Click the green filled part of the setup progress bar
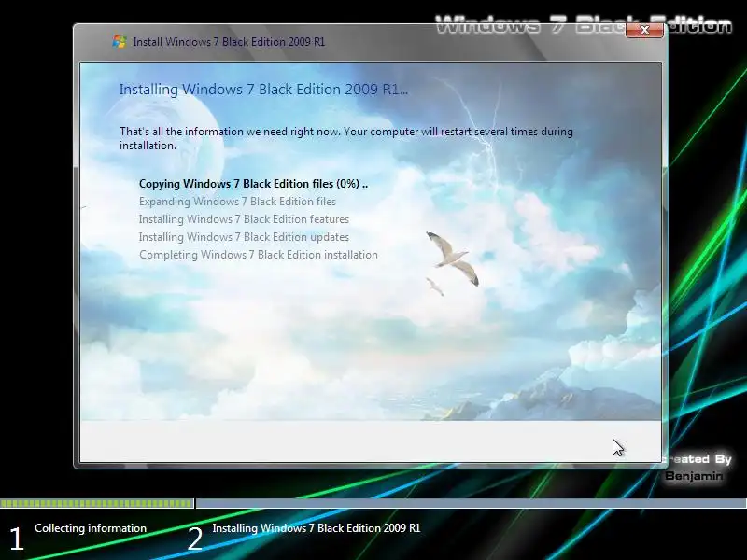This screenshot has width=747, height=560. [97, 503]
